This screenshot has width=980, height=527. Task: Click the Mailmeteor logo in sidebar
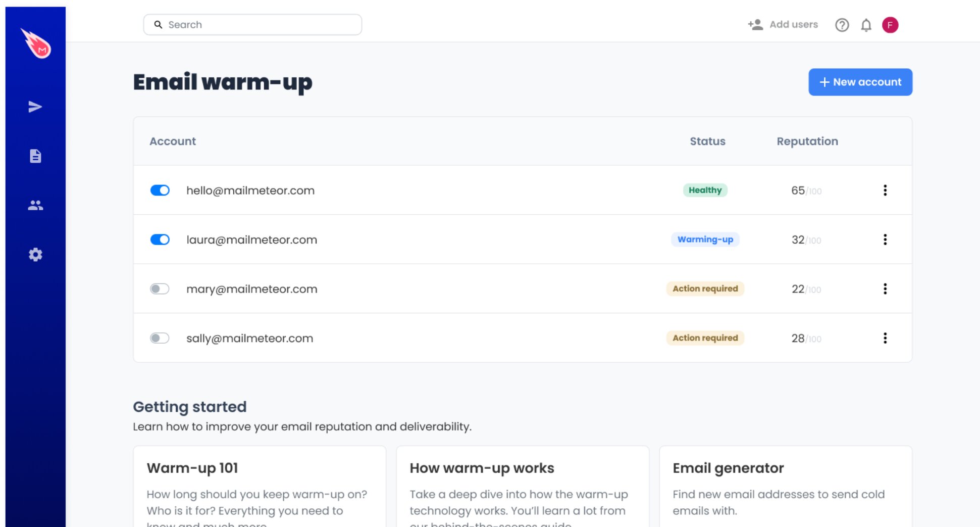(x=36, y=43)
